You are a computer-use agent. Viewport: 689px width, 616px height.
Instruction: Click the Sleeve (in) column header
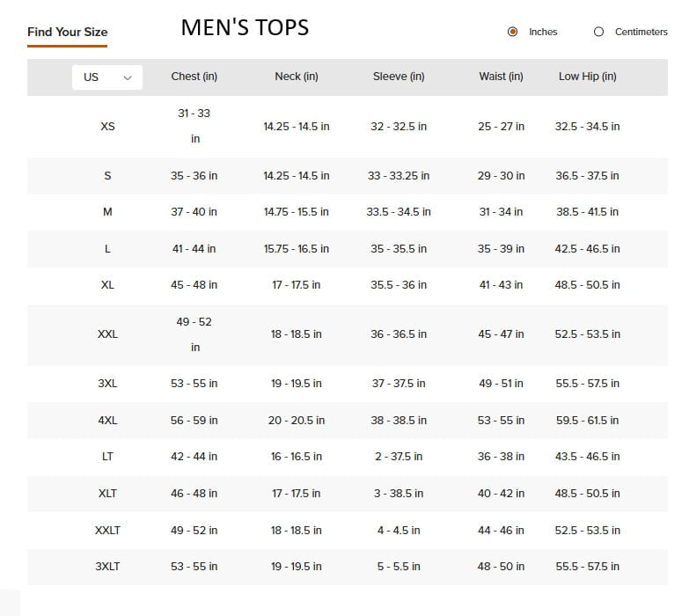[x=399, y=77]
